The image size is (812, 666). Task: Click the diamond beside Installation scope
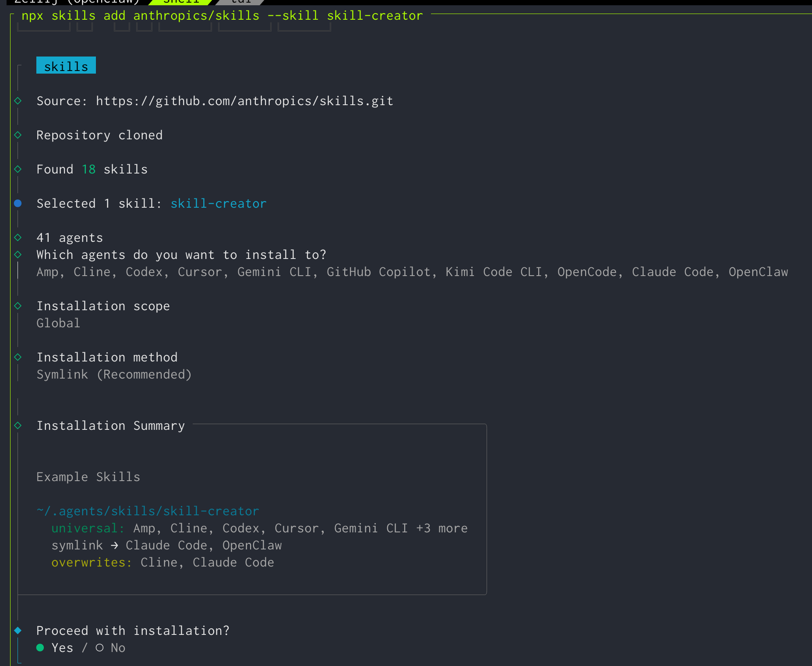(x=18, y=305)
